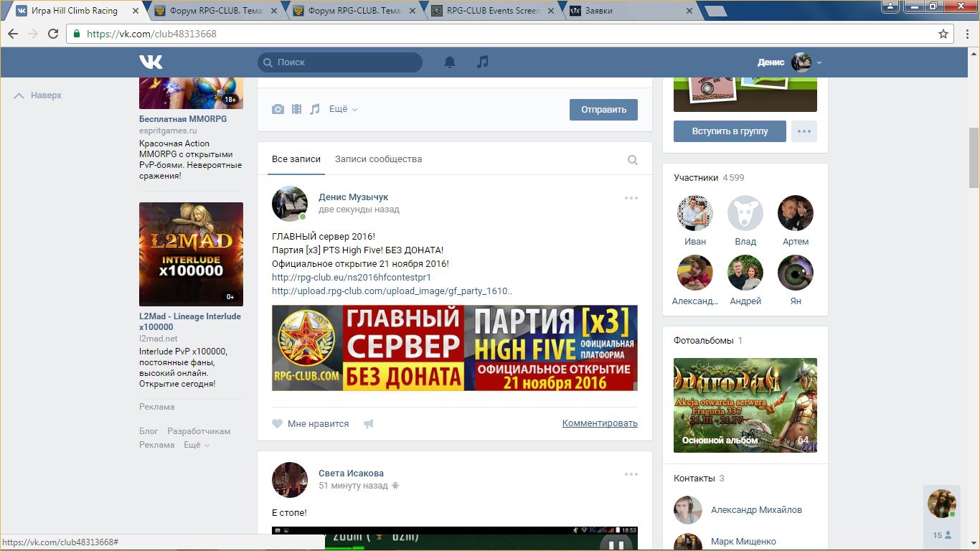980x551 pixels.
Task: Open Денис profile dropdown menu
Action: 789,62
